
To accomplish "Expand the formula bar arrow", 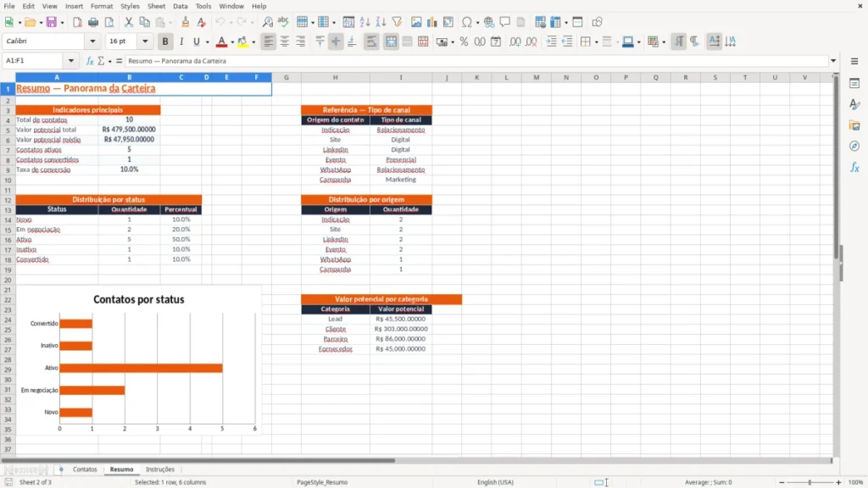I will click(833, 61).
